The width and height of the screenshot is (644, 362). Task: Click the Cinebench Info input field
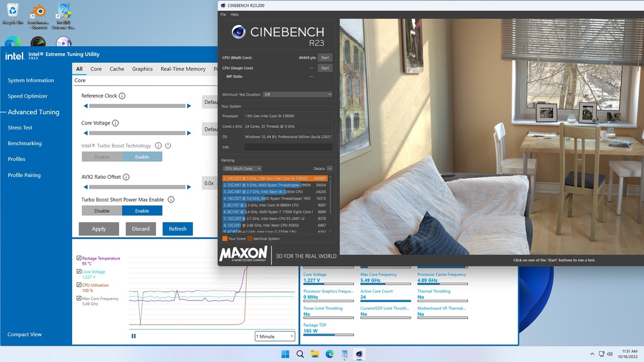288,147
